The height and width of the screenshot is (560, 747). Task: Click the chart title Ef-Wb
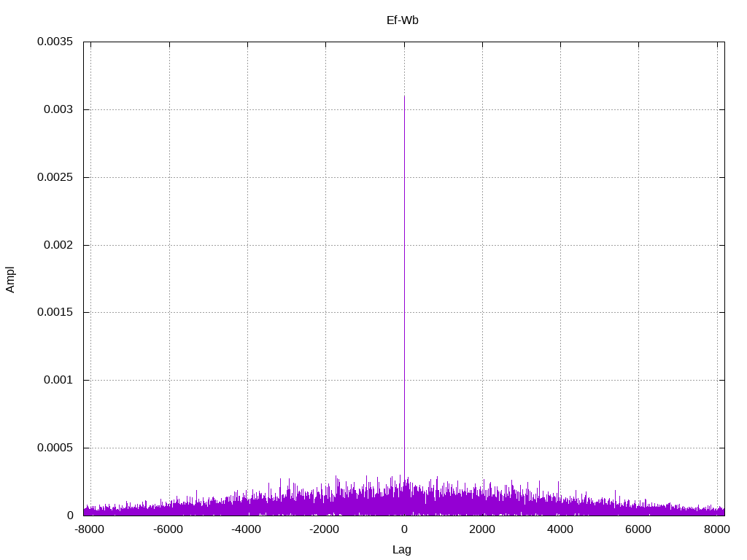click(x=403, y=20)
